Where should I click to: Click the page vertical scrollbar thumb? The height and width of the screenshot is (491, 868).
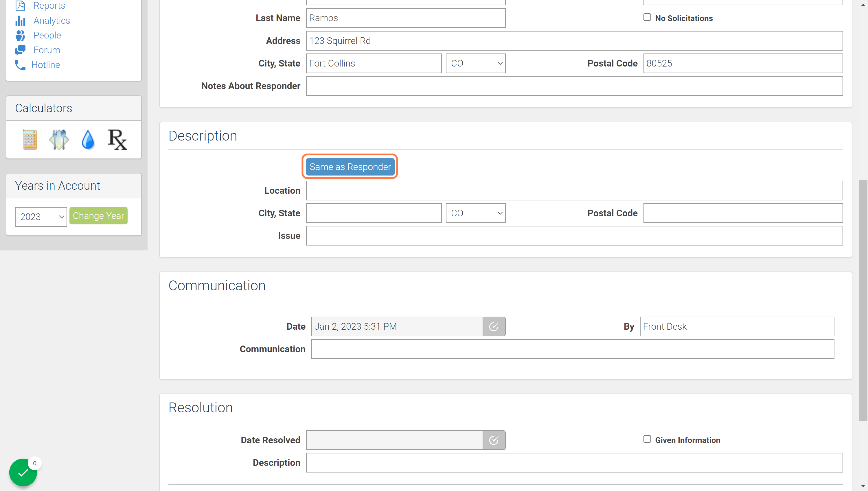[863, 300]
